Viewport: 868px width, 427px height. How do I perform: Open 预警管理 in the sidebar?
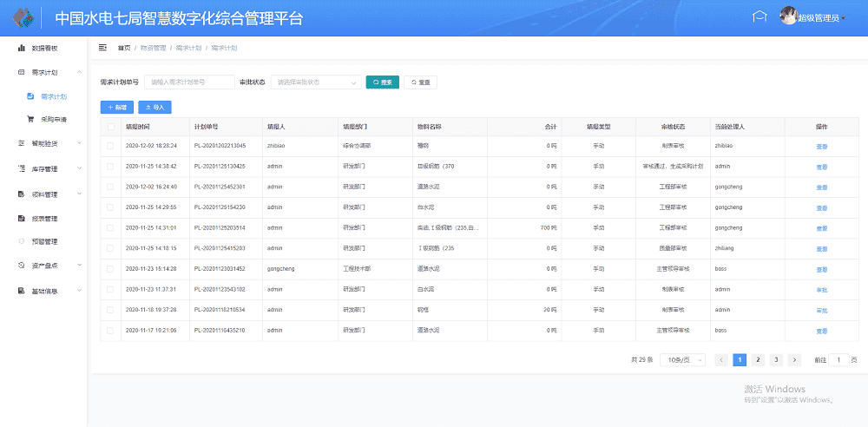44,241
